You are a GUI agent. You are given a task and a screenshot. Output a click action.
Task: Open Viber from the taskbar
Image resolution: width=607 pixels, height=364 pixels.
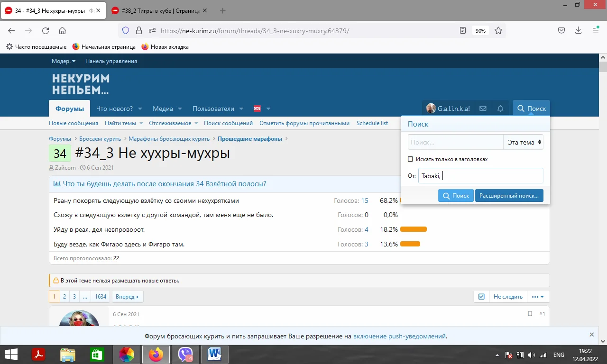[x=185, y=354]
